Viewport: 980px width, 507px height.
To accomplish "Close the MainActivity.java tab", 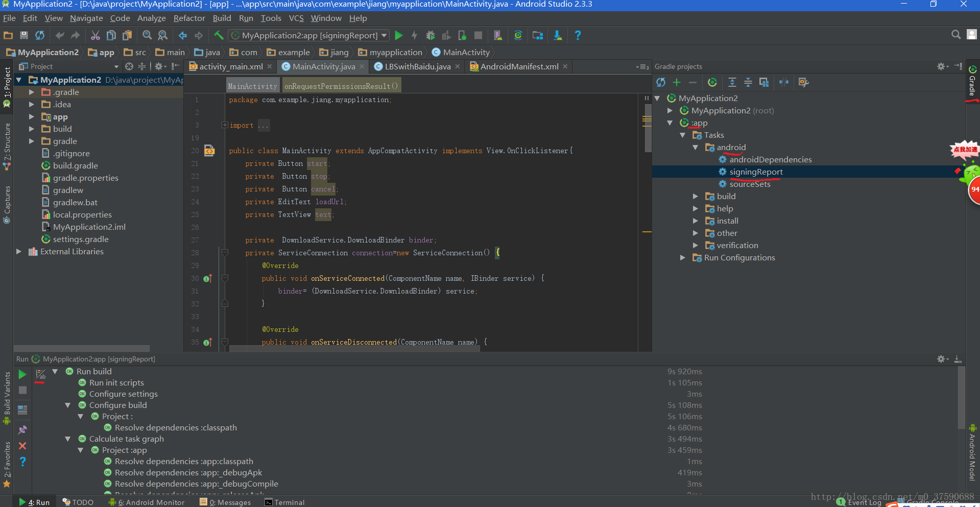I will pyautogui.click(x=362, y=66).
